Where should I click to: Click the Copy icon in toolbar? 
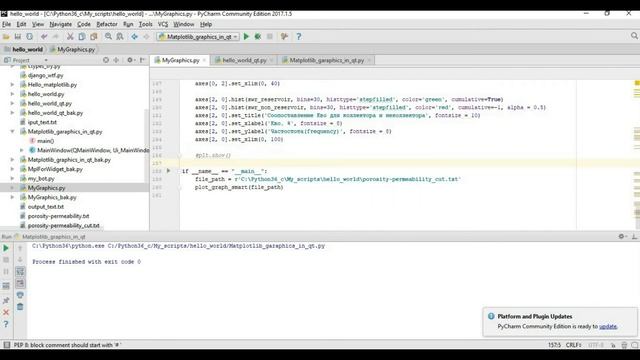(x=82, y=37)
